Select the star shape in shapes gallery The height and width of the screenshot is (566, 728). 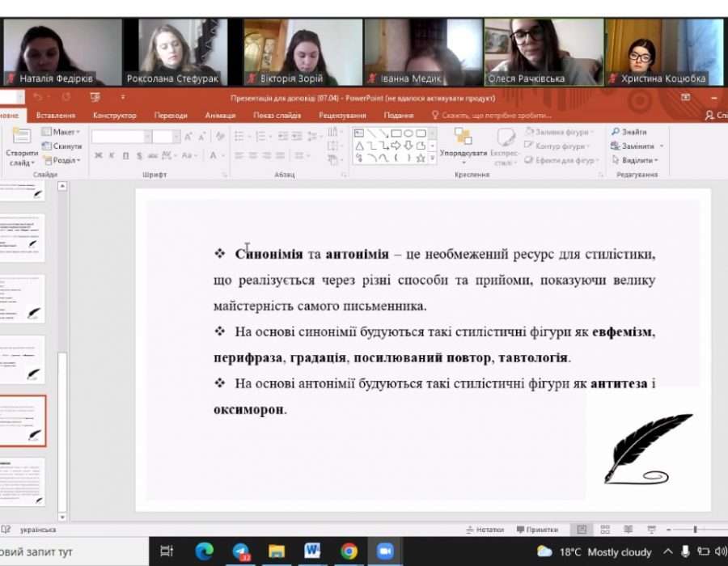coord(421,158)
